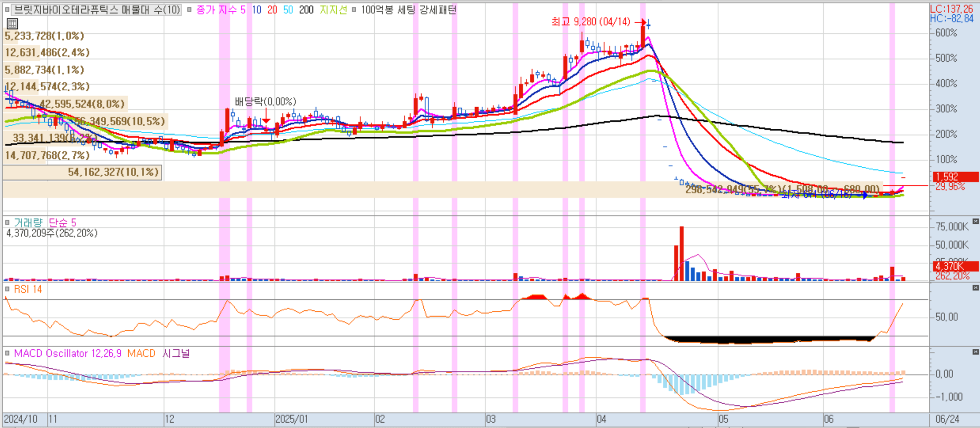Close the RSI 14 panel
980x428 pixels.
(x=975, y=288)
